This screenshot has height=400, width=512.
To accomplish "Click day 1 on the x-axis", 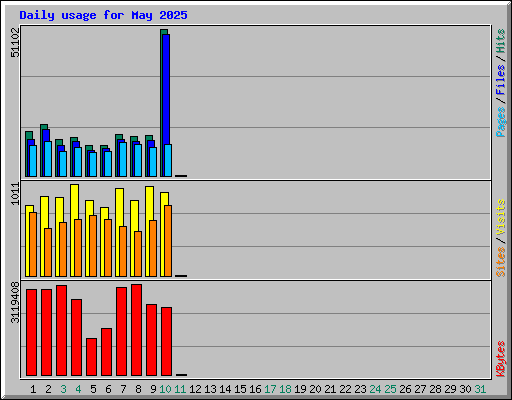I will pyautogui.click(x=33, y=389).
